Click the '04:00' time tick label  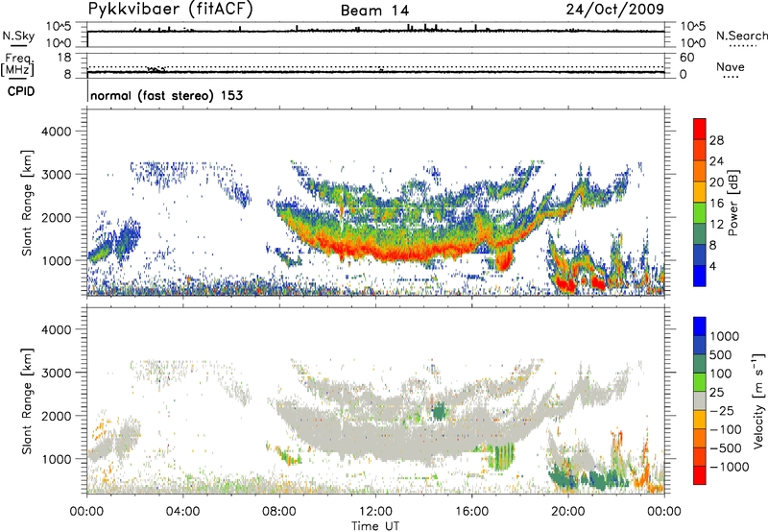[182, 512]
